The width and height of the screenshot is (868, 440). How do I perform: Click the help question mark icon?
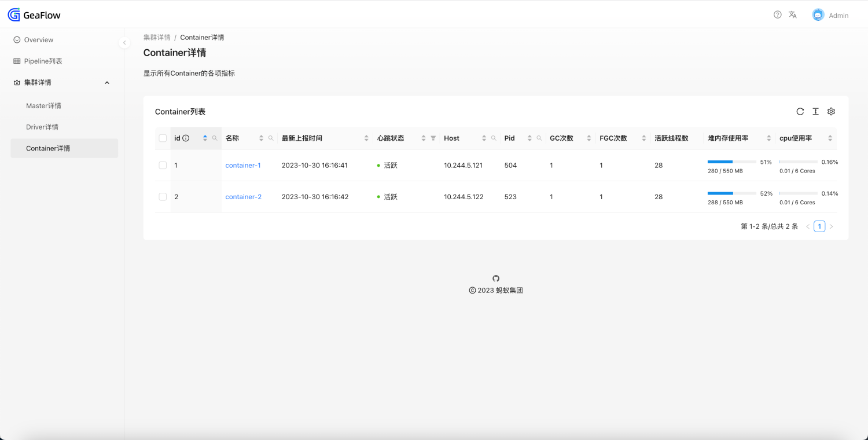point(777,15)
